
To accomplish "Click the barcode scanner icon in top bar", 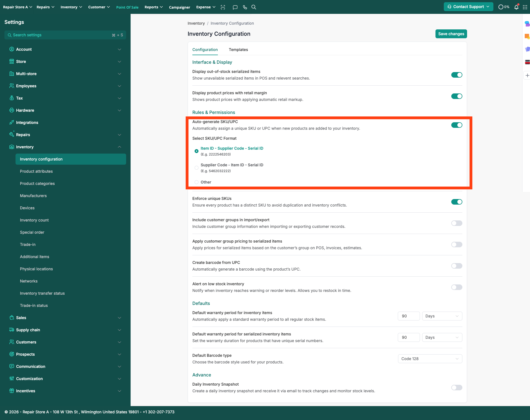I will coord(223,7).
